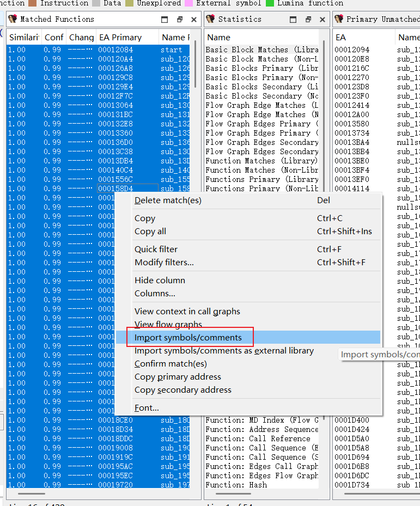Click the Matched Functions panel icon
Viewport: 420px width, 506px height.
[x=13, y=19]
